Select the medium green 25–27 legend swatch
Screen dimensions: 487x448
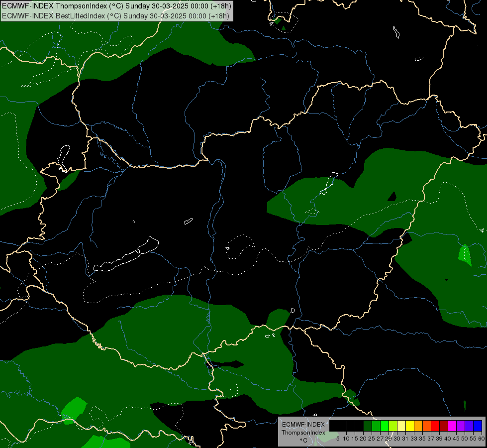point(376,426)
